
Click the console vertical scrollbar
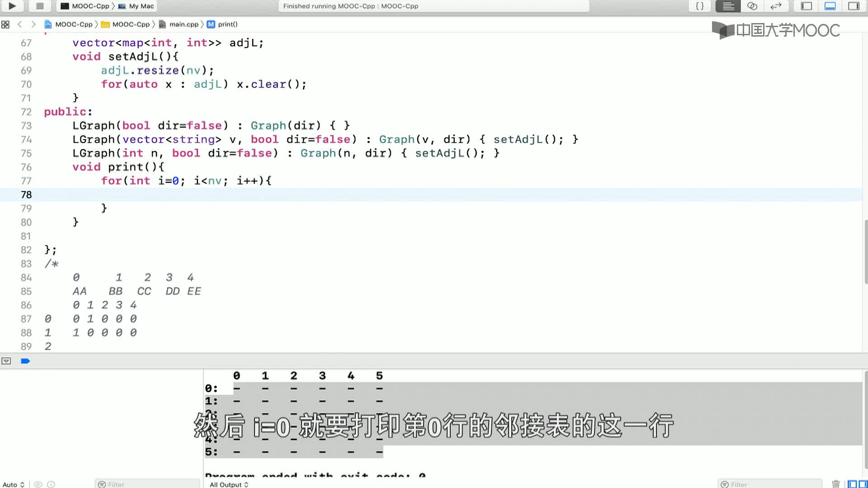pyautogui.click(x=865, y=420)
